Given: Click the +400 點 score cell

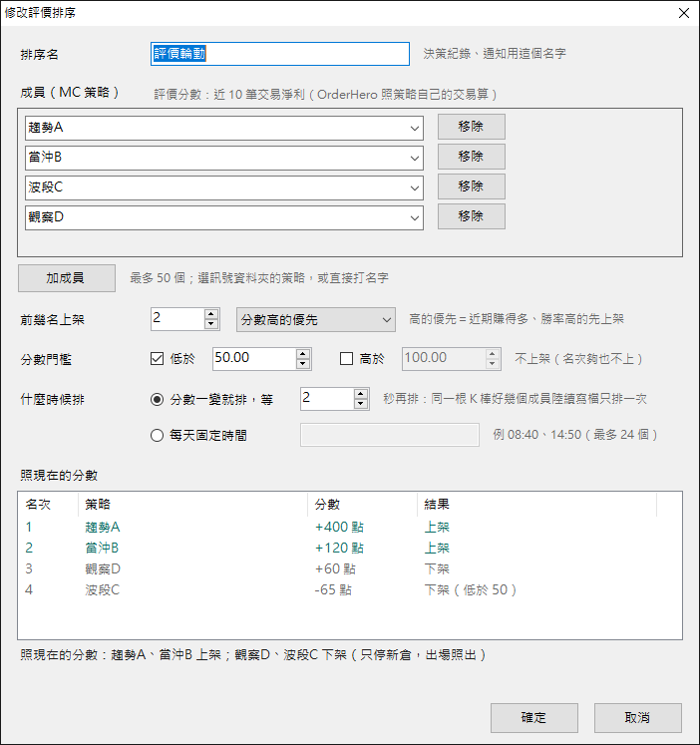Looking at the screenshot, I should pos(339,527).
